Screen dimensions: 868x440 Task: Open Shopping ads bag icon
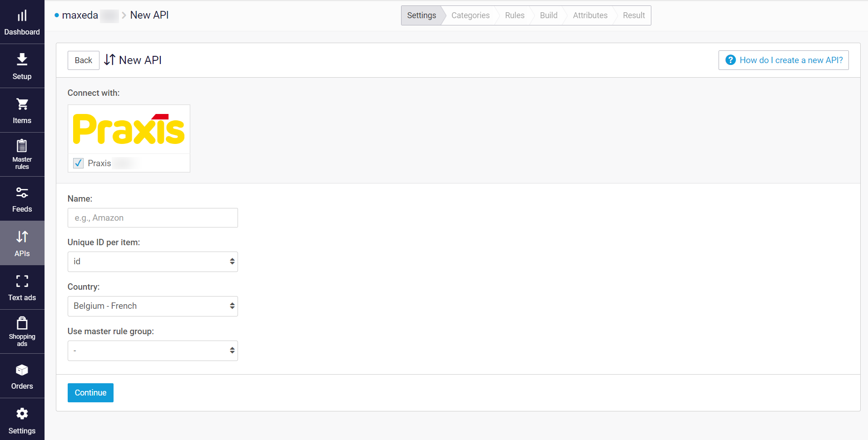(22, 323)
